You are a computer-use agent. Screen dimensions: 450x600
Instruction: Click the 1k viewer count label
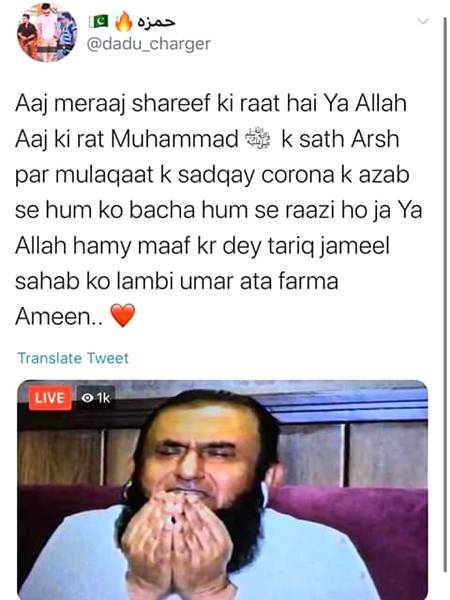[x=103, y=398]
